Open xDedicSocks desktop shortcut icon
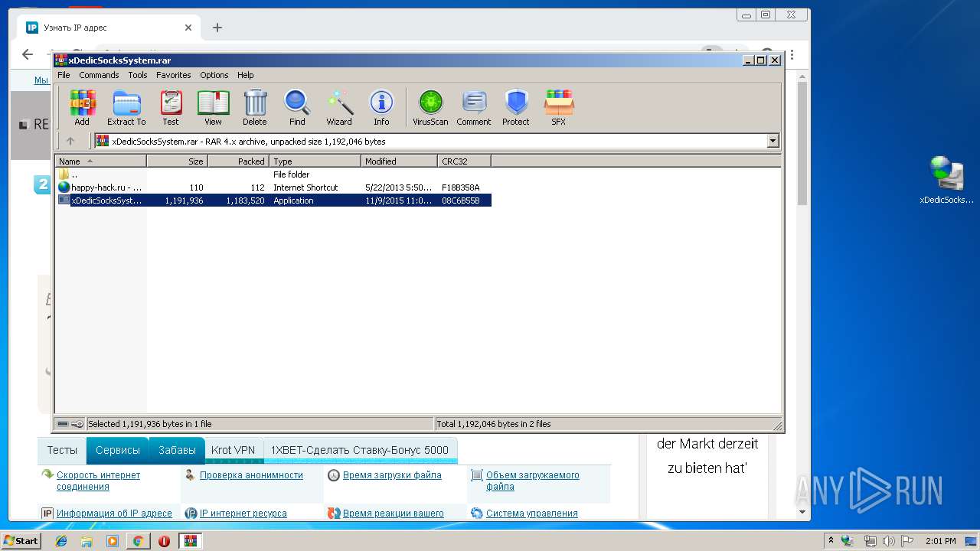 [946, 180]
